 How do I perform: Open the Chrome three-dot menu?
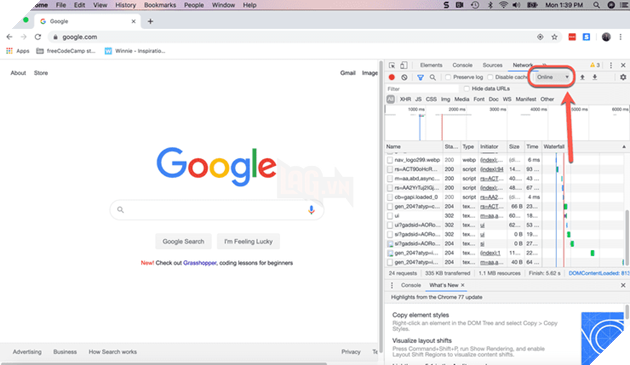coord(621,37)
